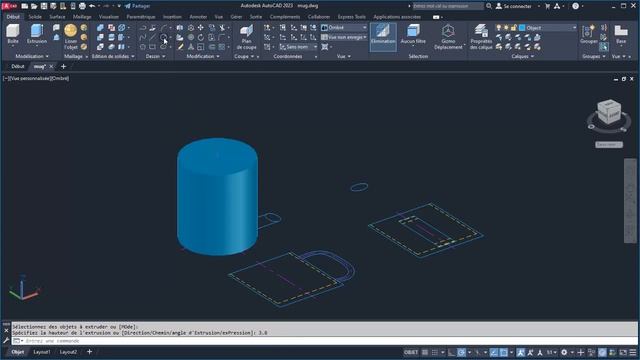This screenshot has height=360, width=640.
Task: Open the Autodesk App Store cart icon
Action: pos(548,6)
